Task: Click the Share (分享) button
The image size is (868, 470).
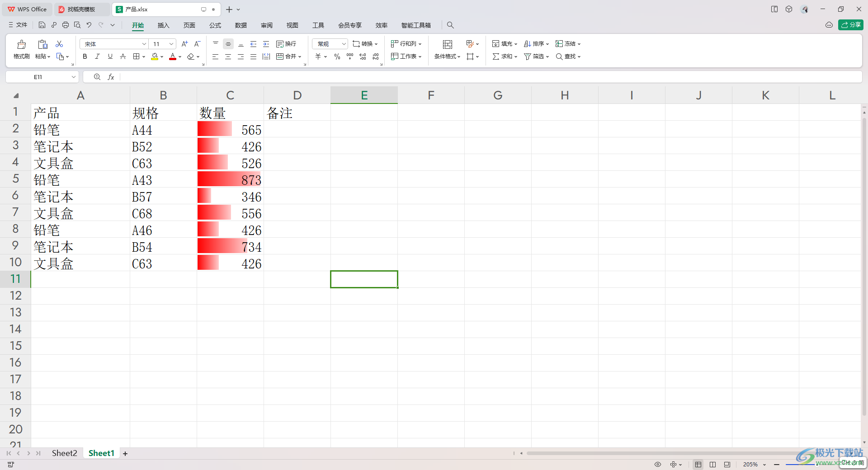Action: 851,25
